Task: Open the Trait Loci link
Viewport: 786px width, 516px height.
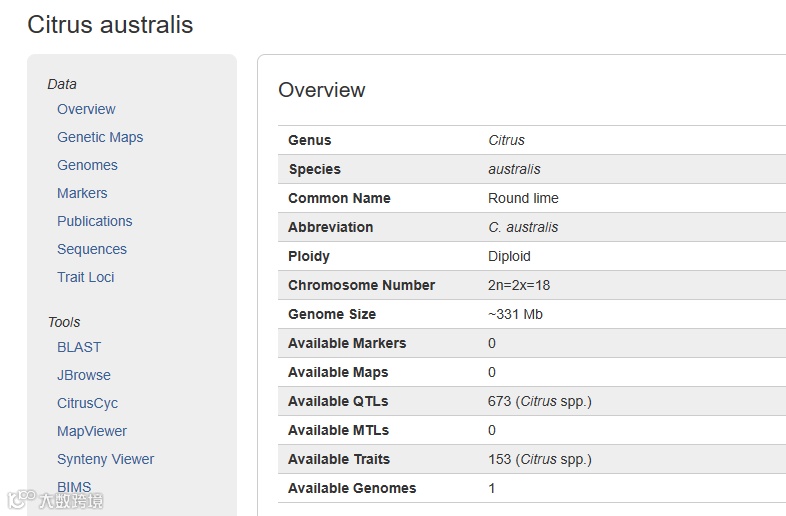Action: 86,277
